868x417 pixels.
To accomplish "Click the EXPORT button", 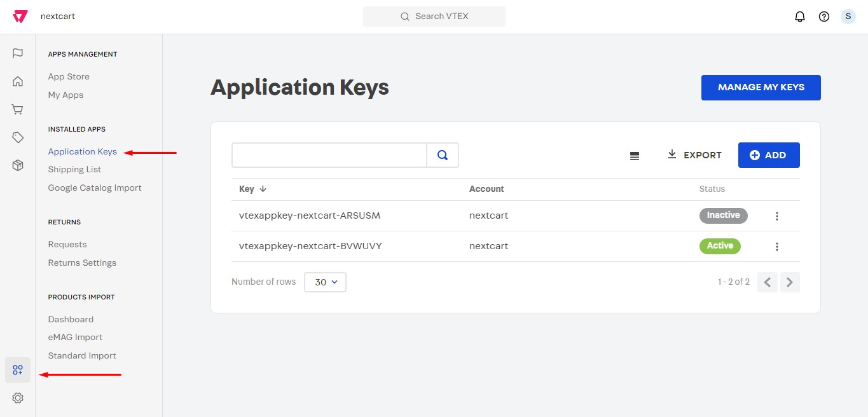I will tap(694, 155).
